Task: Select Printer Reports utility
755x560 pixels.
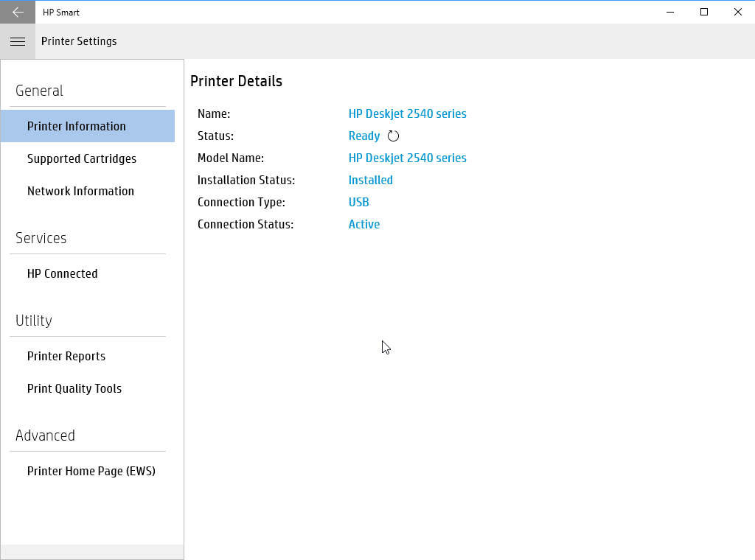Action: coord(66,356)
